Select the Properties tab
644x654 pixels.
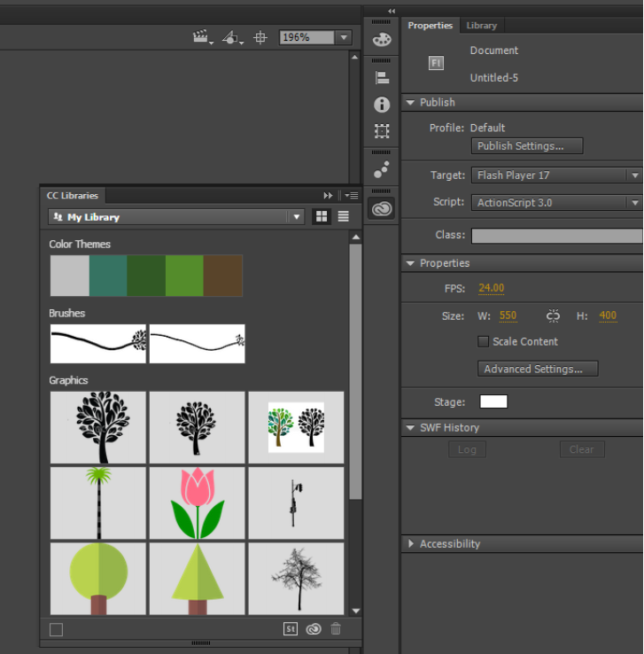pos(431,26)
